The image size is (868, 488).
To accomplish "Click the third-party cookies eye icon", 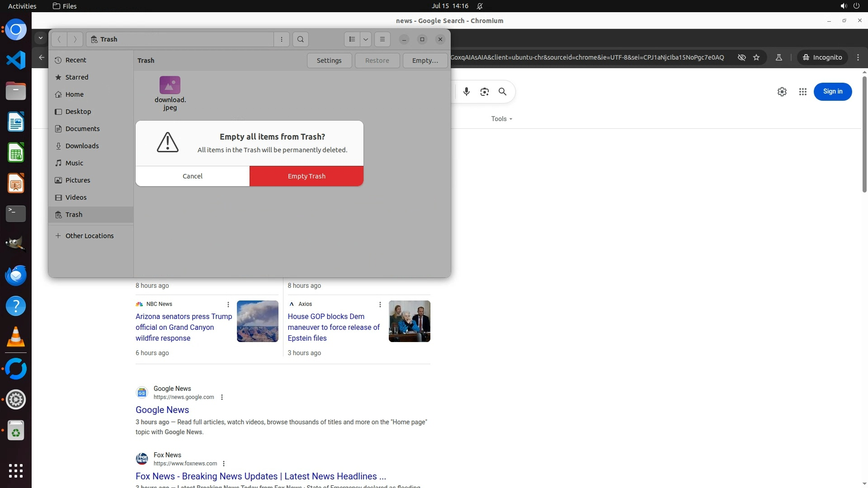I will (741, 57).
